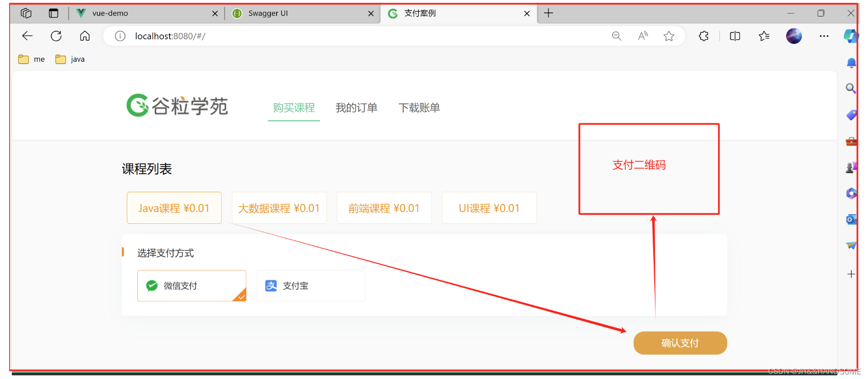Open the tab actions menu icon
Screen dimensions: 868x379
click(x=54, y=13)
